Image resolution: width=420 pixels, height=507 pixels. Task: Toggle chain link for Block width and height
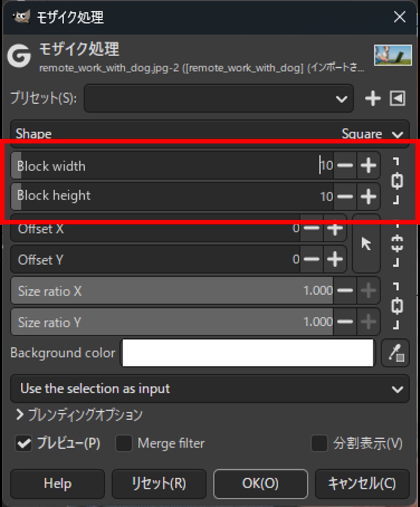click(397, 181)
